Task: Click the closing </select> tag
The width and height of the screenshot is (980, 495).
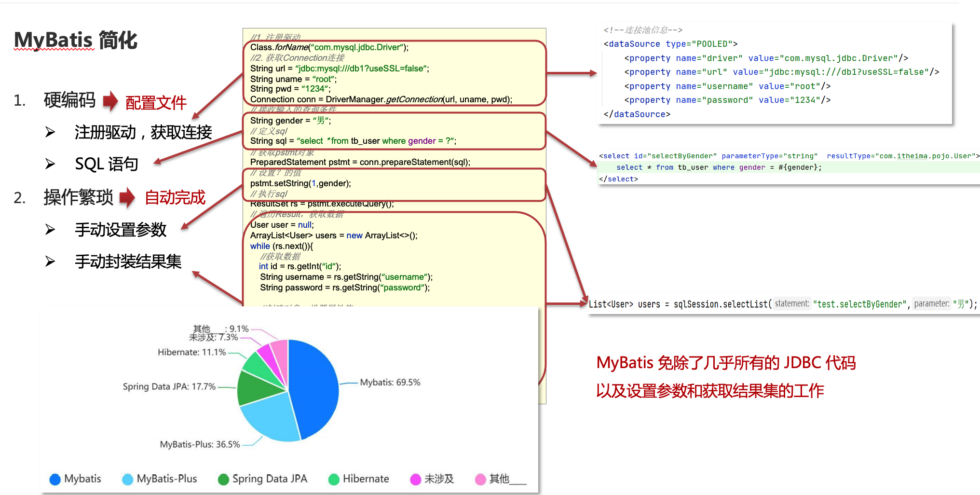Action: pyautogui.click(x=618, y=179)
